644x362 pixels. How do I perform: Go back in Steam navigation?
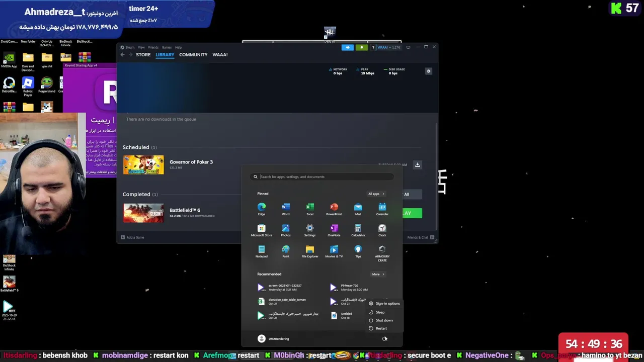click(122, 55)
